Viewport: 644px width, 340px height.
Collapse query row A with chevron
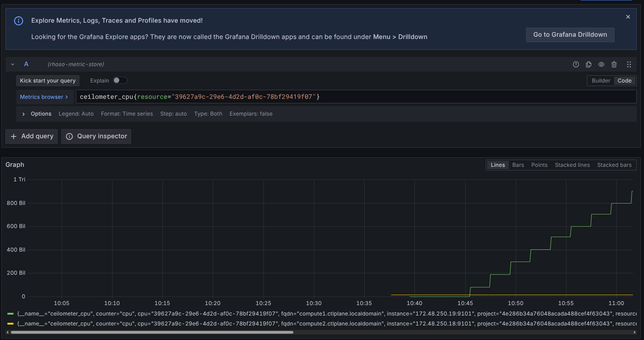point(13,64)
